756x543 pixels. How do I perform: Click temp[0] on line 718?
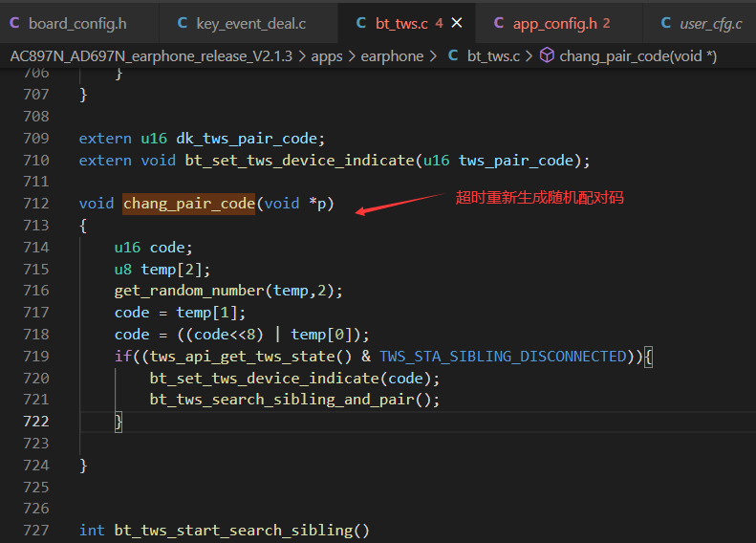(321, 335)
